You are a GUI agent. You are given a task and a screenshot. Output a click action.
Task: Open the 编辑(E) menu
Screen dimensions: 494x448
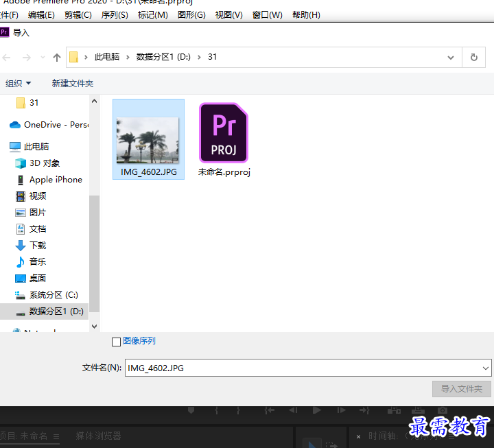[41, 15]
